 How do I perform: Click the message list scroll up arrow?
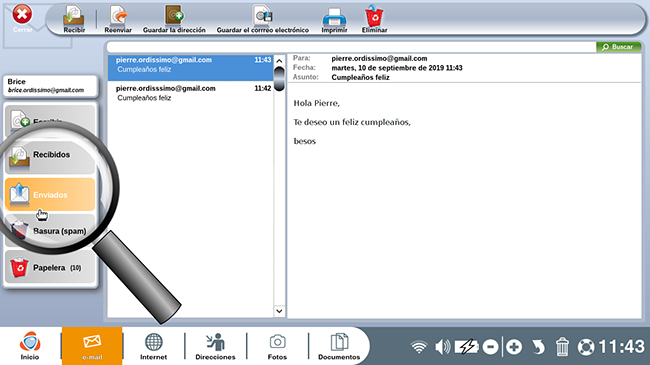[279, 61]
